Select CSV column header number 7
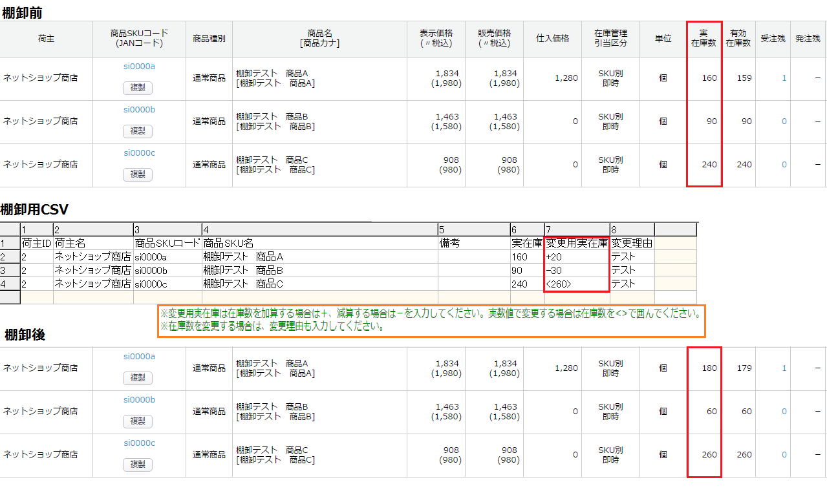The width and height of the screenshot is (827, 504). pyautogui.click(x=576, y=229)
